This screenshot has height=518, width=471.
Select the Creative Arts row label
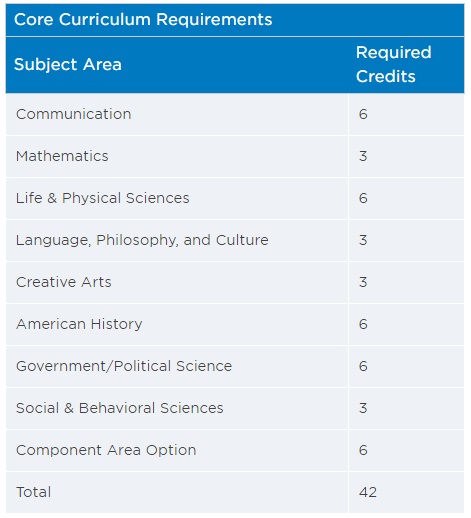pos(64,282)
